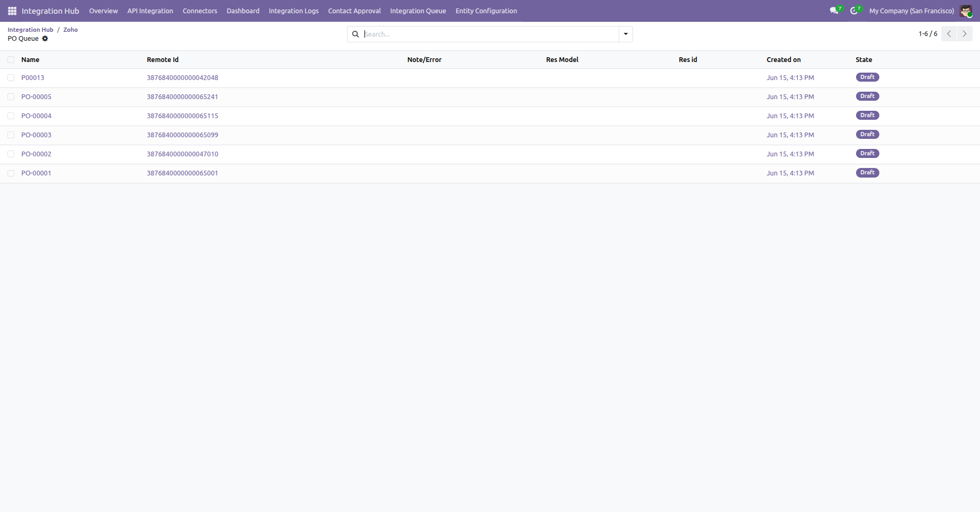Screen dimensions: 980x512
Task: Sort by the Note/Error column header
Action: tap(424, 60)
